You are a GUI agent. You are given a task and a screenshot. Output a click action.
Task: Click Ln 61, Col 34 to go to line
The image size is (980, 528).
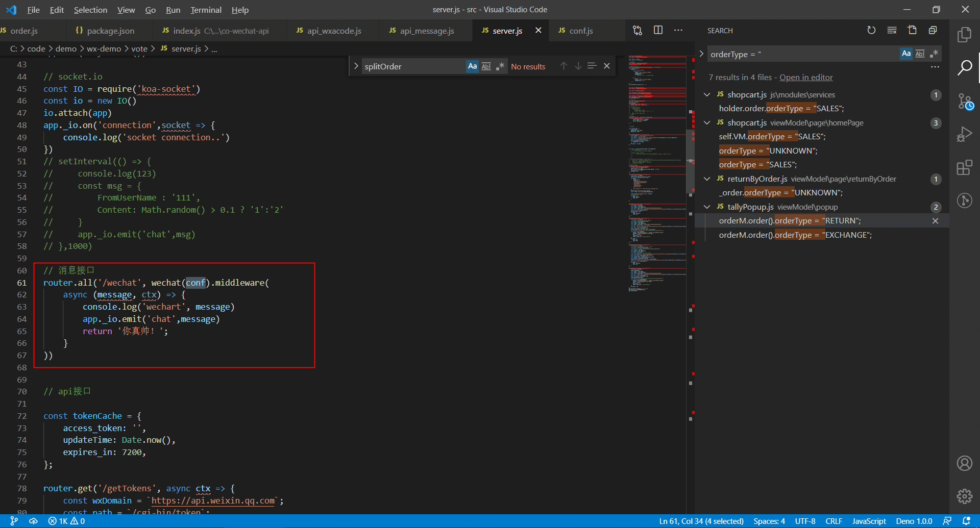click(701, 521)
